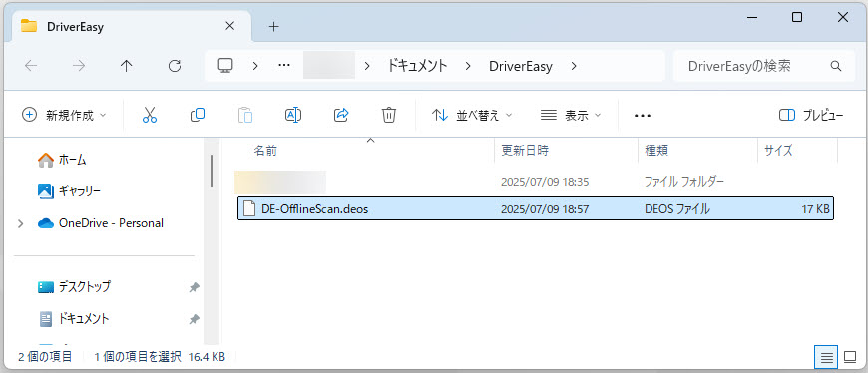Click the 17 KB size cell
868x373 pixels.
(815, 209)
